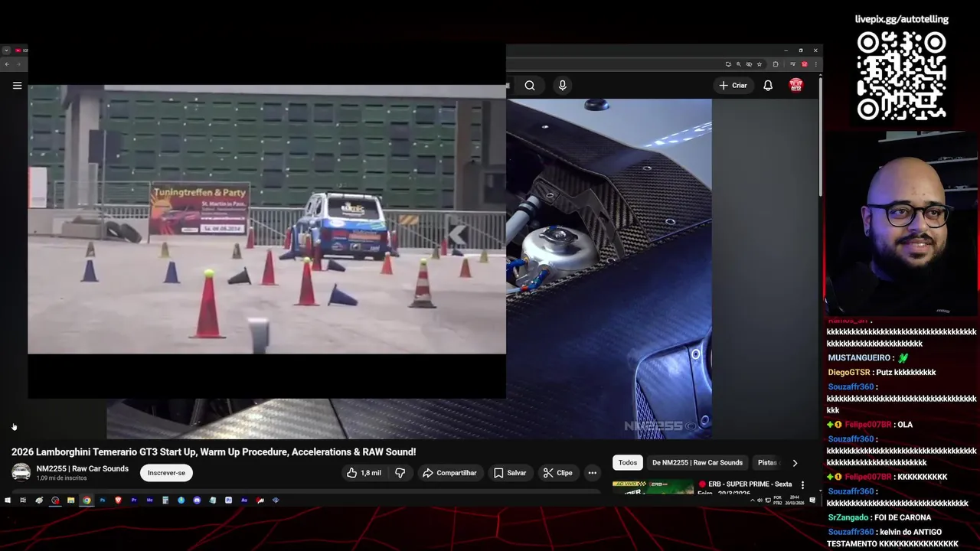This screenshot has height=551, width=980.
Task: Open NM2255 | Raw Car Sounds channel link
Action: coord(83,468)
